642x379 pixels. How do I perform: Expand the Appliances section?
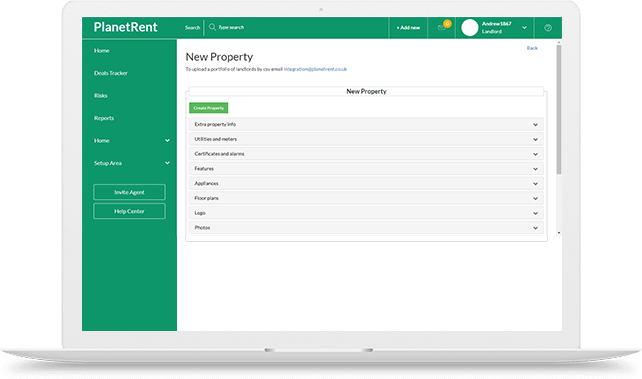pos(366,183)
